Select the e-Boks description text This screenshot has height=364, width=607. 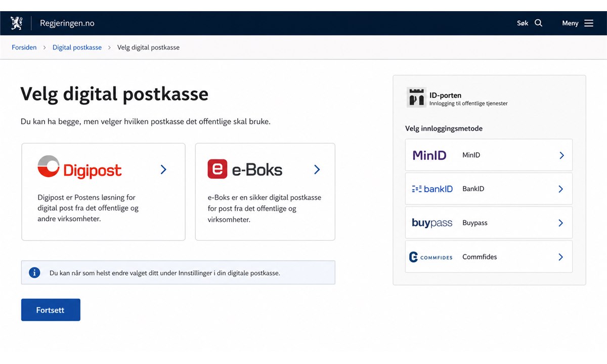(264, 208)
